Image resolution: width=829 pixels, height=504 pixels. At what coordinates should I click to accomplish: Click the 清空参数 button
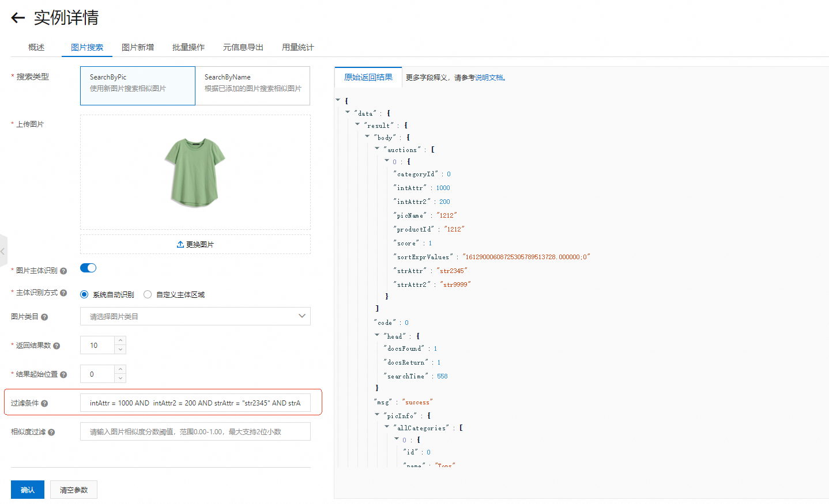pos(74,490)
